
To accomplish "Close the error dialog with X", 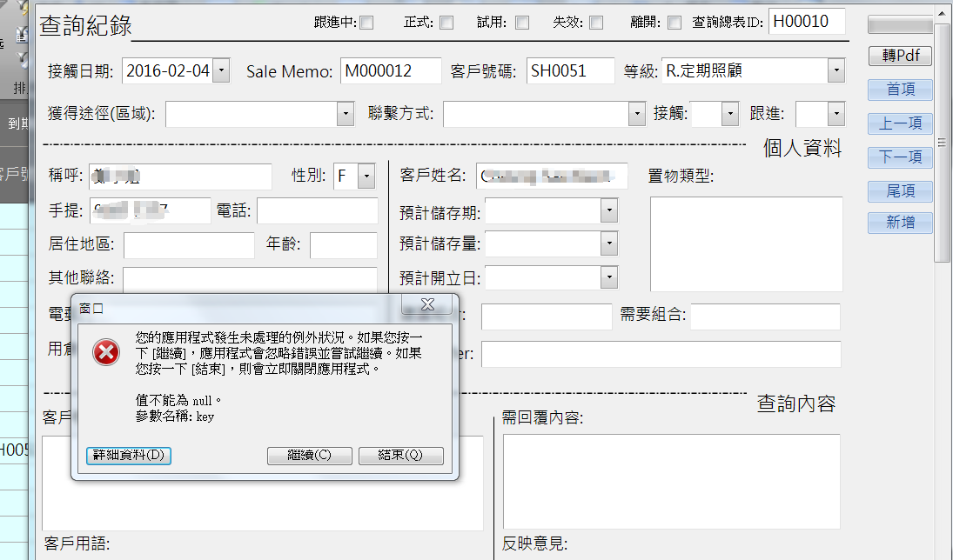I will 428,304.
